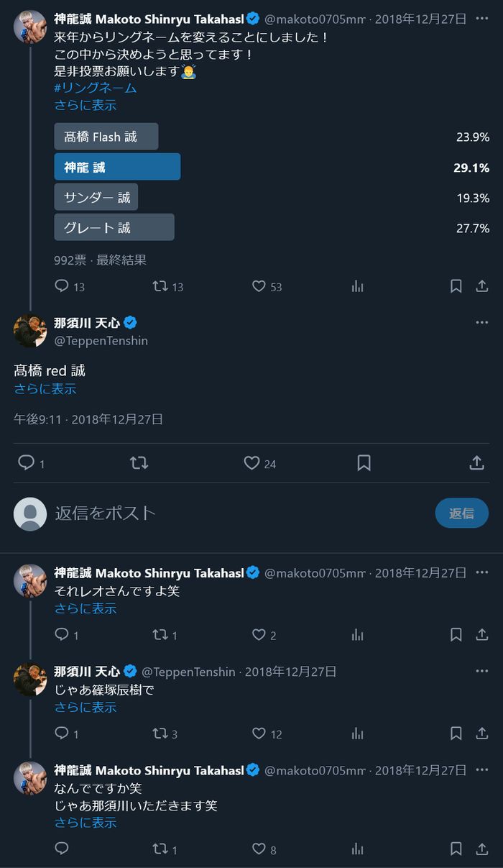Expand さらに表示 under the poll tweet
The height and width of the screenshot is (868, 503).
[x=85, y=105]
